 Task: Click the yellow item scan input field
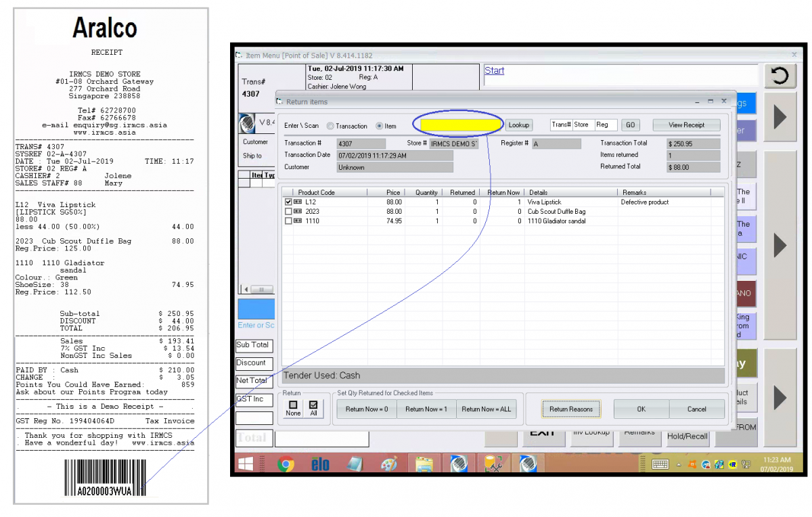(460, 125)
